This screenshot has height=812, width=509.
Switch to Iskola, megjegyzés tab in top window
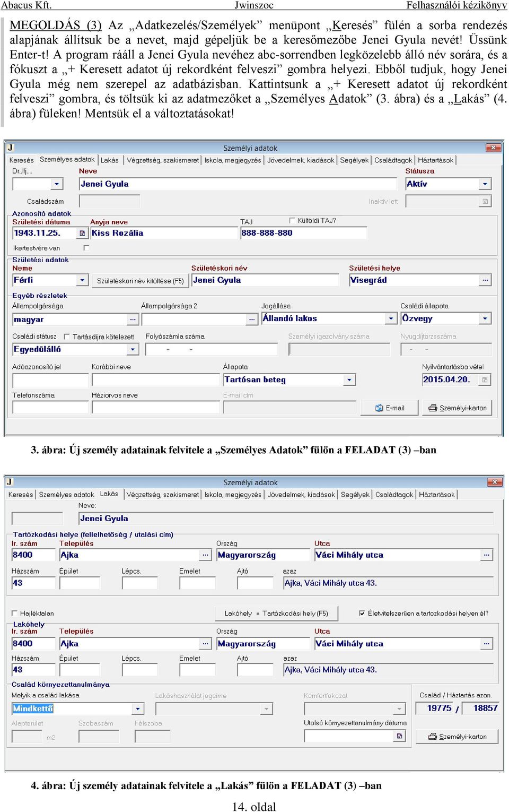(233, 160)
